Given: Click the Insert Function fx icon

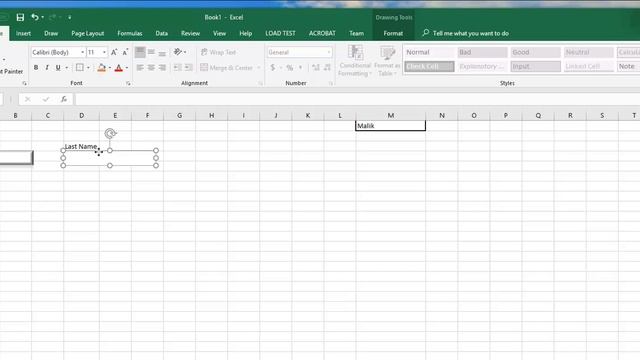Looking at the screenshot, I should [64, 99].
